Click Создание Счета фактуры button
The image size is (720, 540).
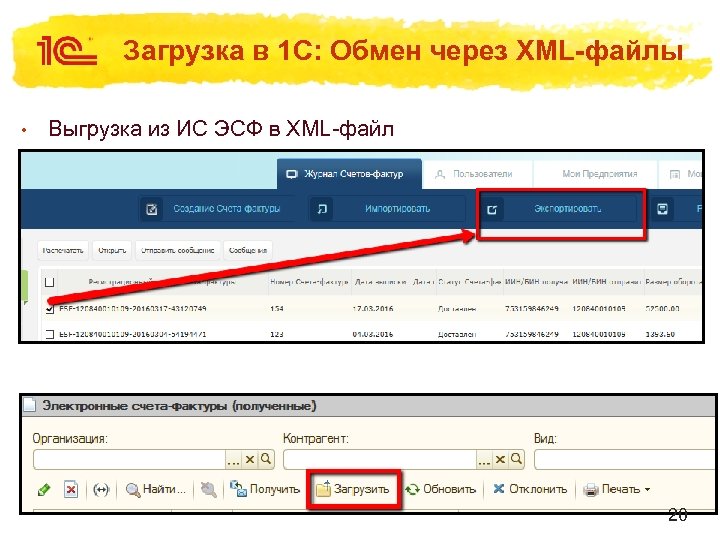216,209
